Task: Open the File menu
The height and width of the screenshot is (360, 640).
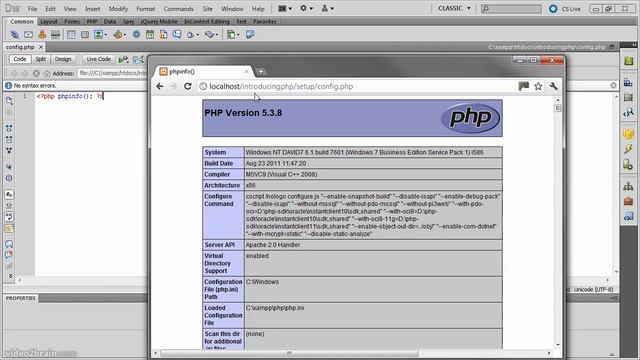Action: tap(32, 9)
